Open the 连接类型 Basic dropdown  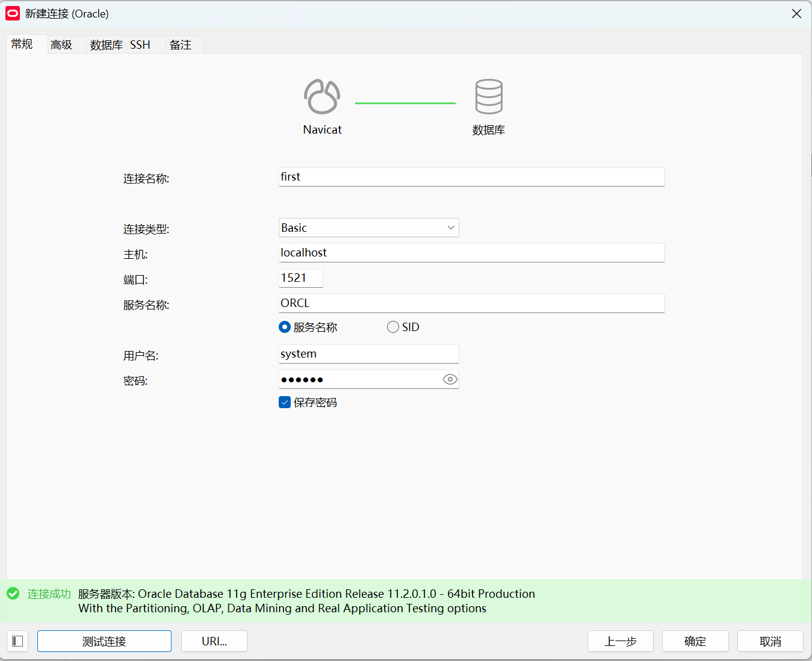pos(369,228)
